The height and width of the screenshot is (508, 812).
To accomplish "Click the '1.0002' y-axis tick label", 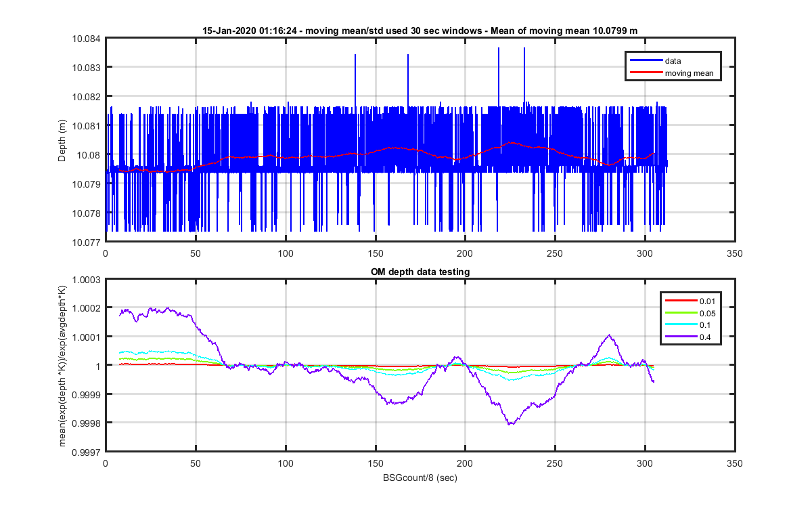I will 86,308.
